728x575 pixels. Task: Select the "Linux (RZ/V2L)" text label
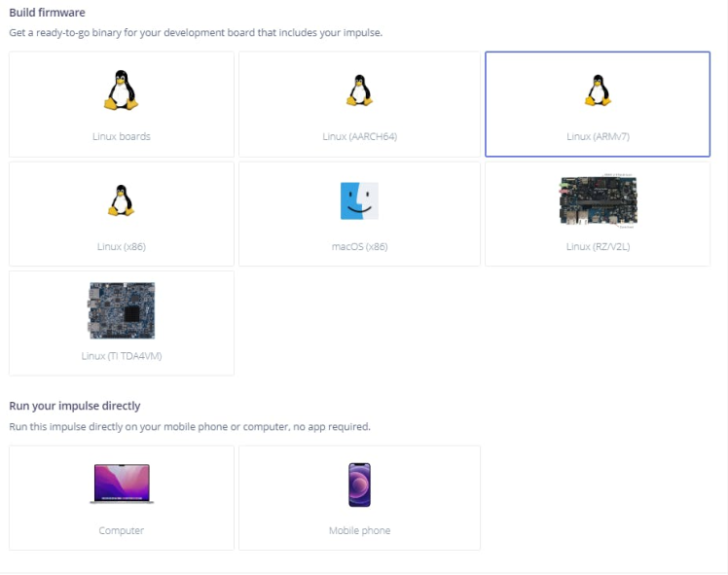click(597, 246)
